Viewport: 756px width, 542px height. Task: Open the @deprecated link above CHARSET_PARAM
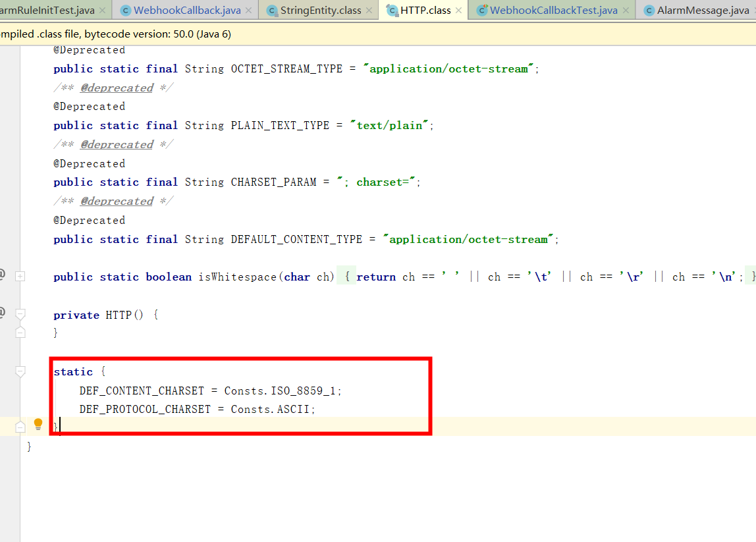117,144
